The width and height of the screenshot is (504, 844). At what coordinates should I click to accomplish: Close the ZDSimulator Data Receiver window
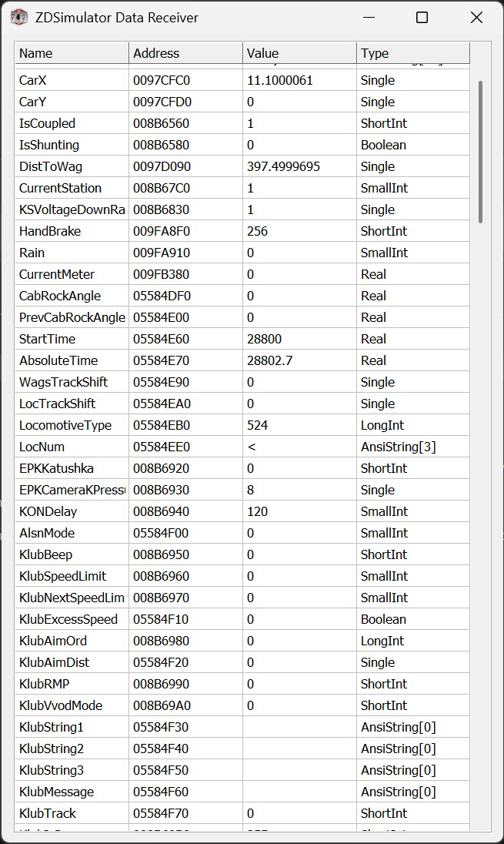point(476,18)
